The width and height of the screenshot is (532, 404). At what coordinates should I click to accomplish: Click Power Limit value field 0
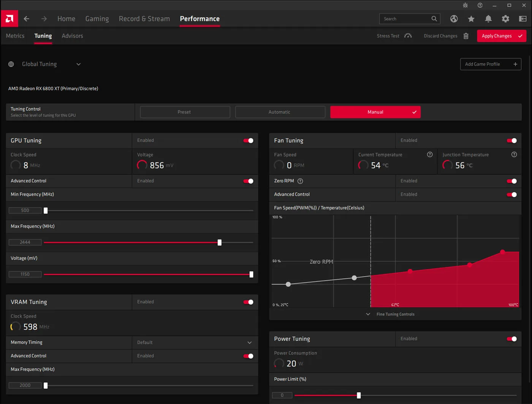click(282, 395)
